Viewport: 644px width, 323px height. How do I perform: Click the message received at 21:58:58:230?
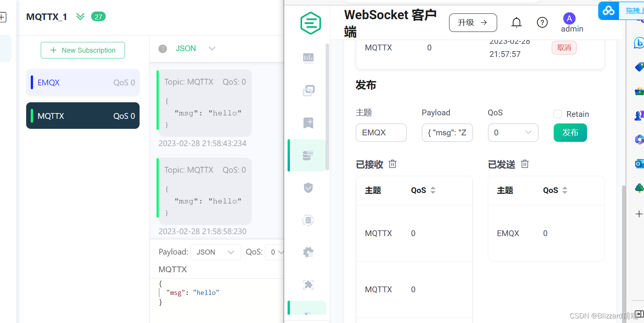click(205, 191)
